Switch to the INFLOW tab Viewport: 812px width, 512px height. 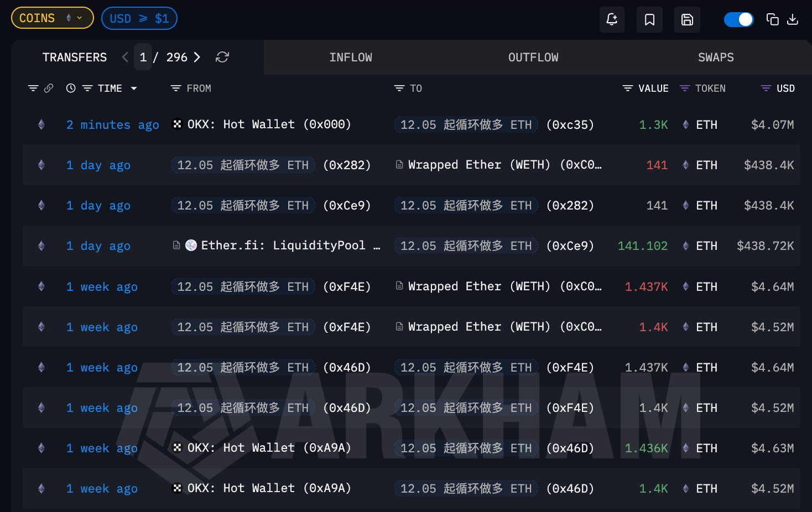tap(351, 58)
